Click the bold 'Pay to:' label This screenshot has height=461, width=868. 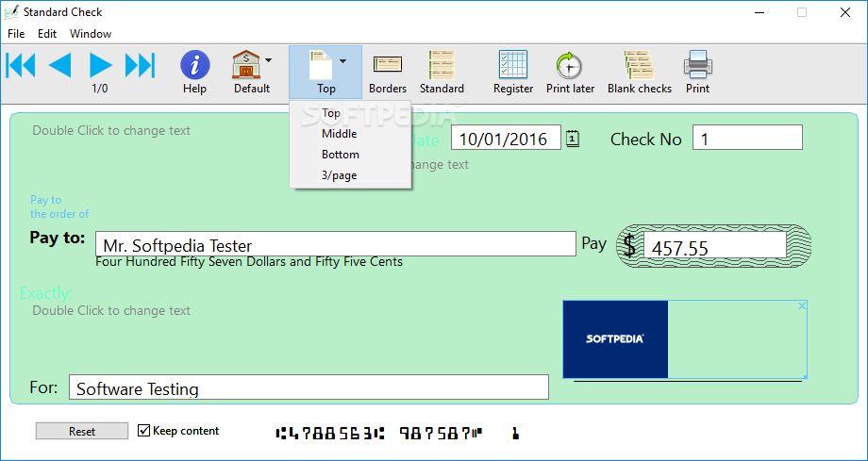(57, 238)
